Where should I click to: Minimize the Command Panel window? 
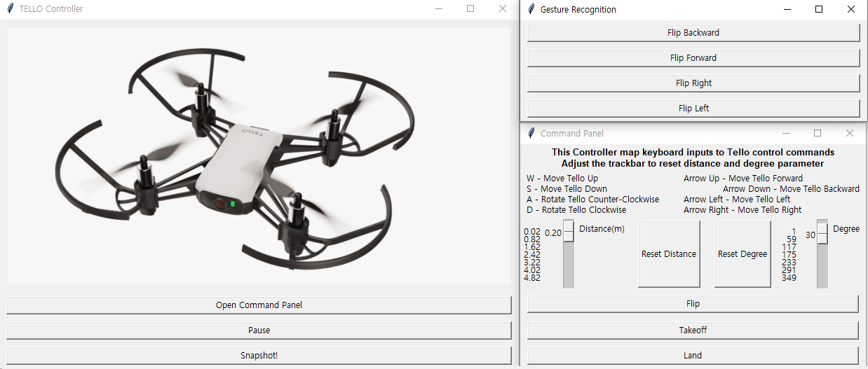[x=785, y=133]
